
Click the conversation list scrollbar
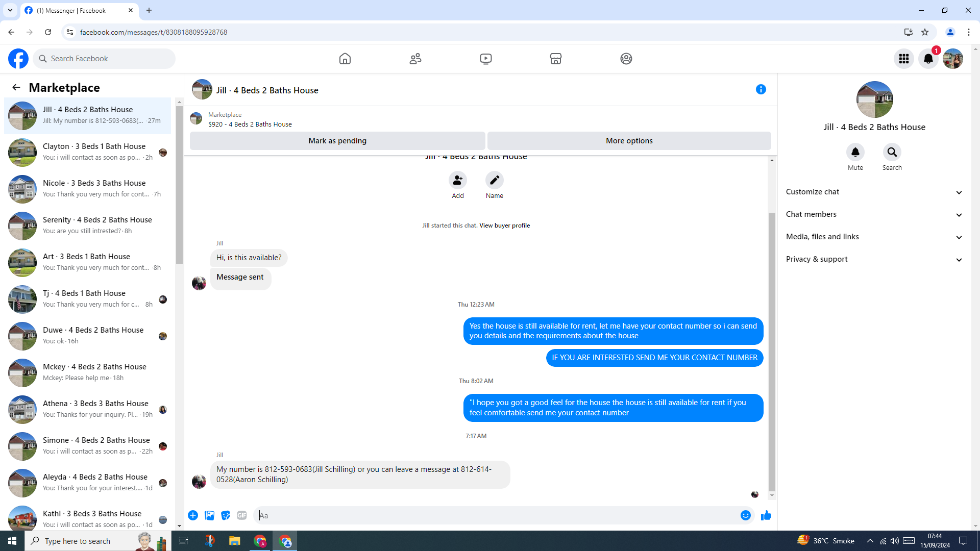pos(179,185)
